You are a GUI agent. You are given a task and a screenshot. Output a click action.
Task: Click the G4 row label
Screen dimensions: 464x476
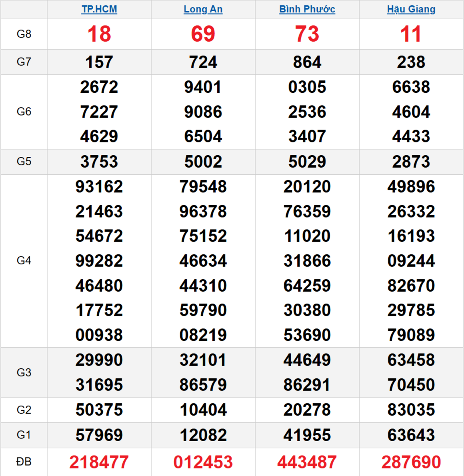[24, 261]
